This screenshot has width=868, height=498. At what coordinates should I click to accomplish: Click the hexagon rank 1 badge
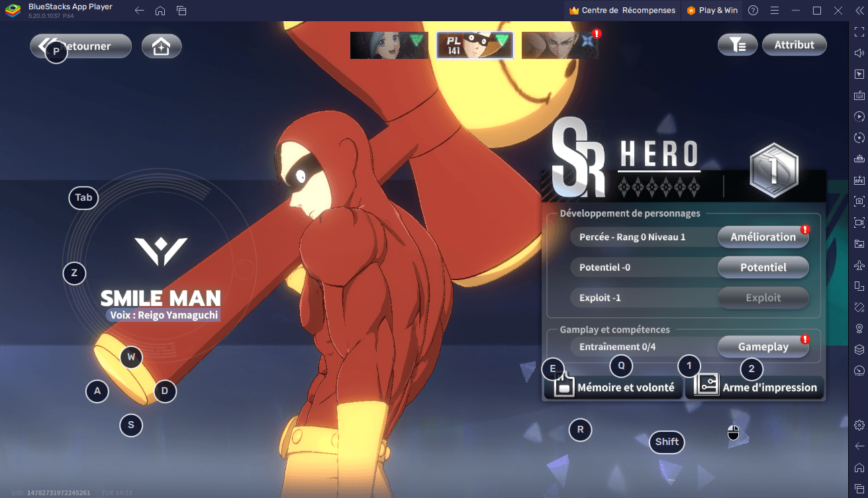[x=774, y=170]
